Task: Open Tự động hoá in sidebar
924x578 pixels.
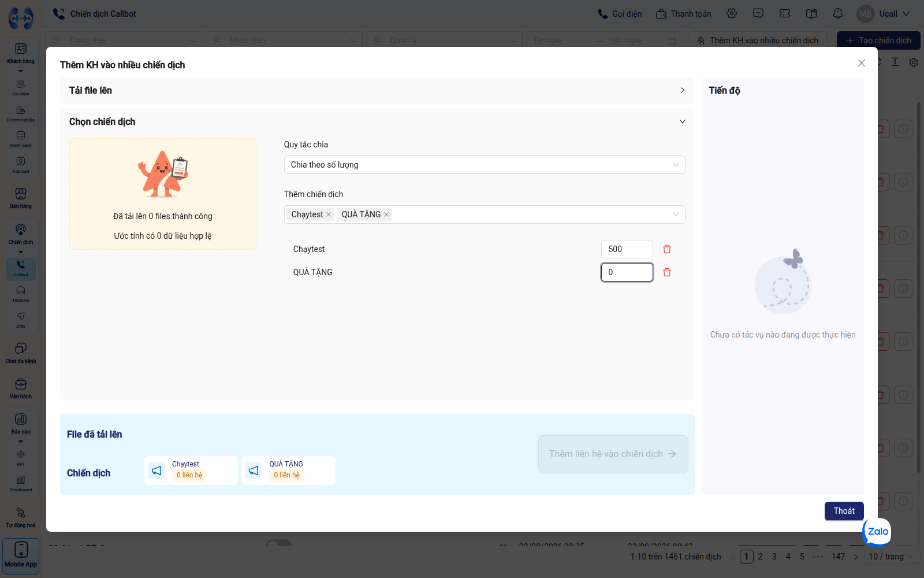Action: click(21, 517)
